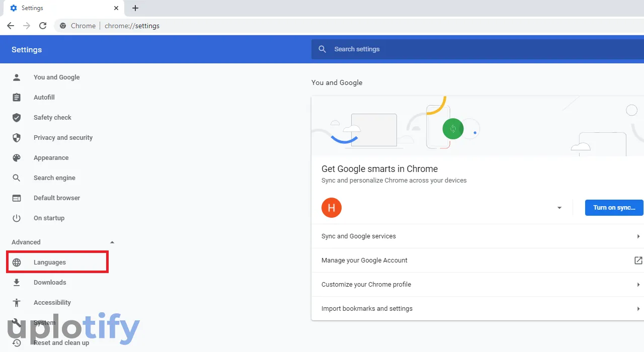Screen dimensions: 644x352
Task: Click the Default browser window icon
Action: (17, 198)
